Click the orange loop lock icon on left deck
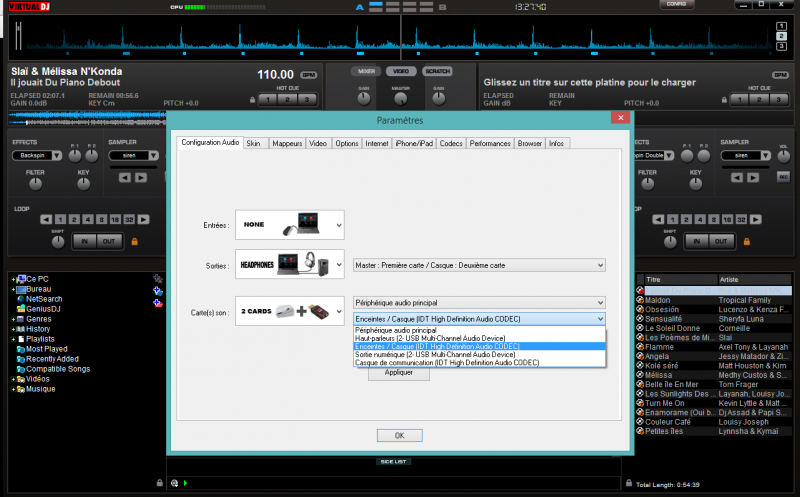This screenshot has height=497, width=800. [x=134, y=241]
